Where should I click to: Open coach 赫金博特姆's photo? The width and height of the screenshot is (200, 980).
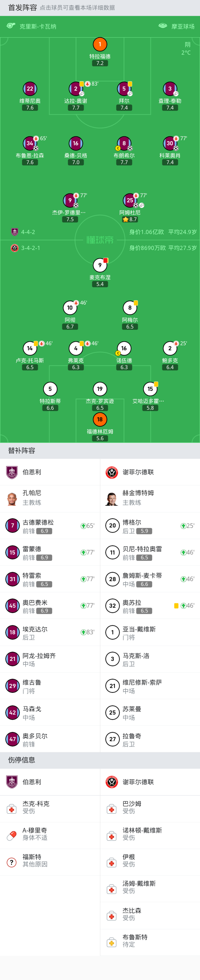click(112, 498)
